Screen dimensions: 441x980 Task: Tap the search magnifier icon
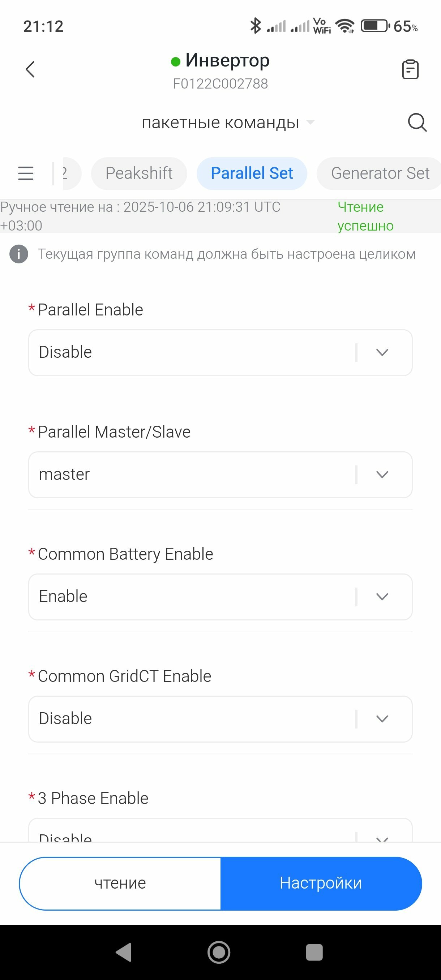417,122
